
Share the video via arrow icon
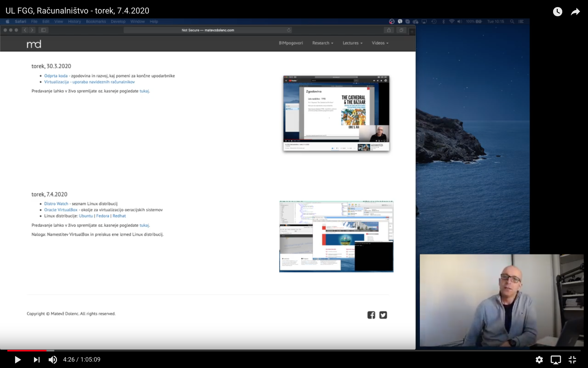575,12
